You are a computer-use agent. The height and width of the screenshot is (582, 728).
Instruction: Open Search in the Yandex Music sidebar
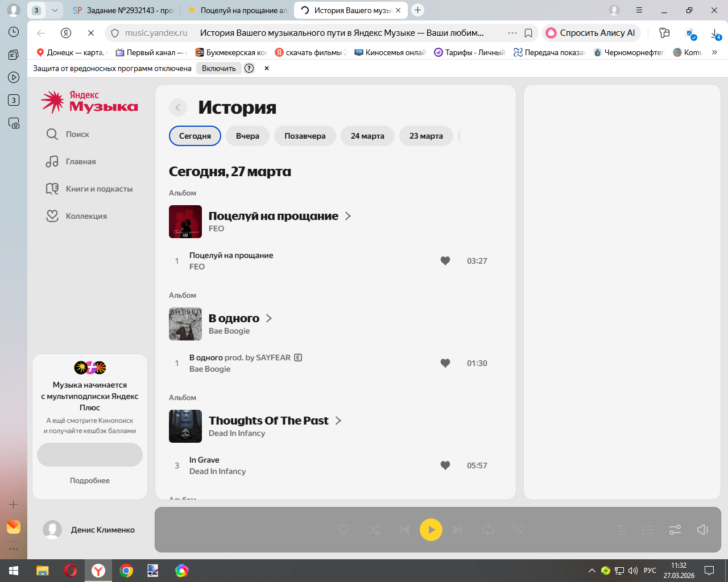[68, 134]
